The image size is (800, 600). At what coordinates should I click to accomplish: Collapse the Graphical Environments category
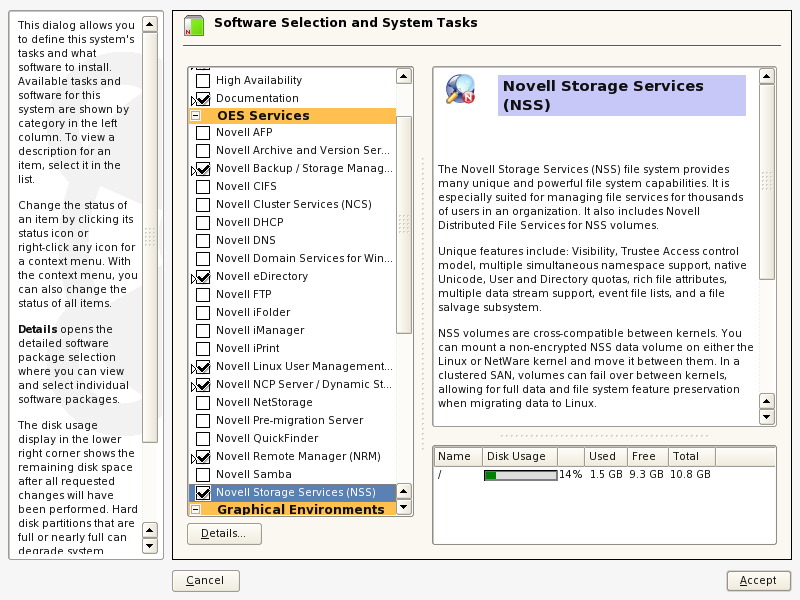tap(194, 509)
